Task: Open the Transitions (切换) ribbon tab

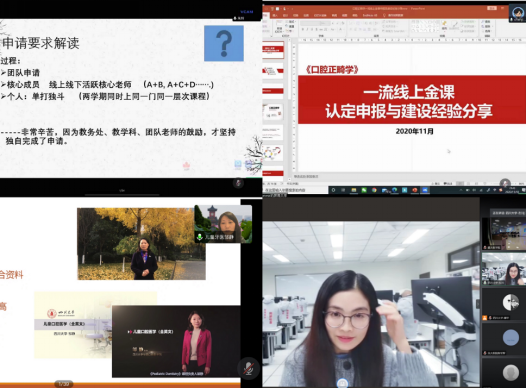Action: pos(295,15)
